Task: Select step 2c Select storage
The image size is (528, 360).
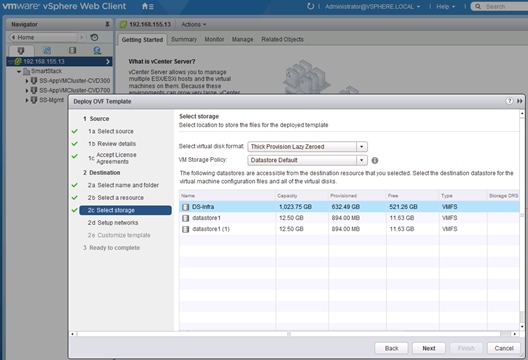Action: pos(125,210)
